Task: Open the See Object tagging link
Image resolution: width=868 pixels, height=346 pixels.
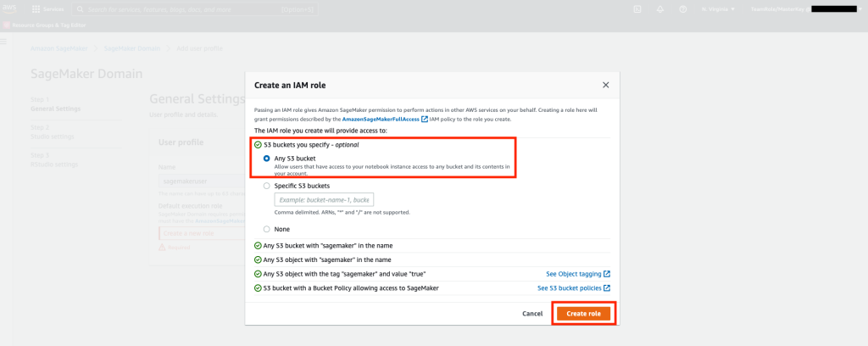Action: click(x=578, y=274)
